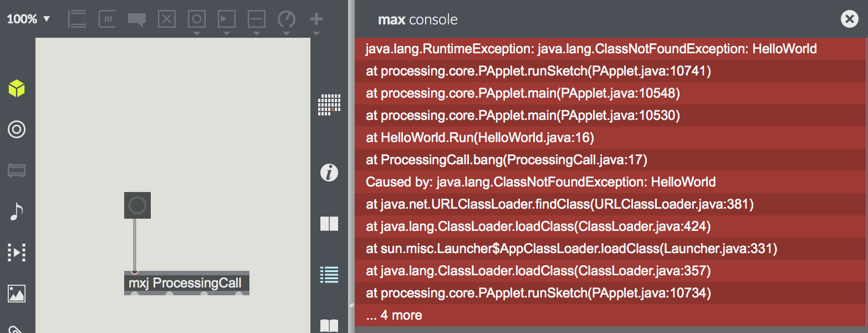The image size is (868, 333).
Task: Open the split reference book icon
Action: (329, 224)
